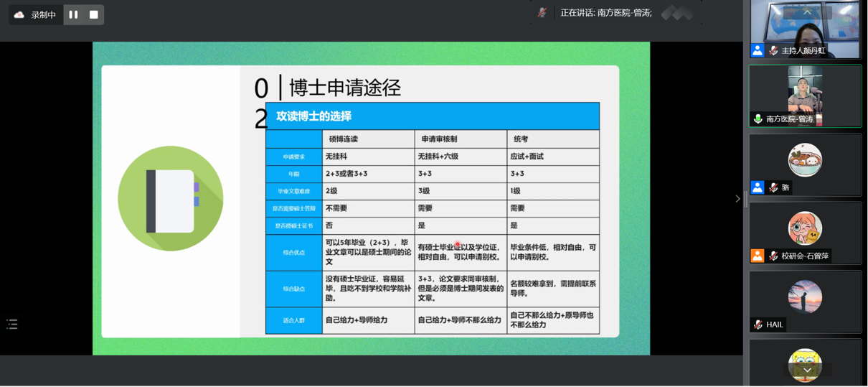The width and height of the screenshot is (868, 387).
Task: Click green microphone icon of 南方医院-曾涛
Action: (758, 119)
